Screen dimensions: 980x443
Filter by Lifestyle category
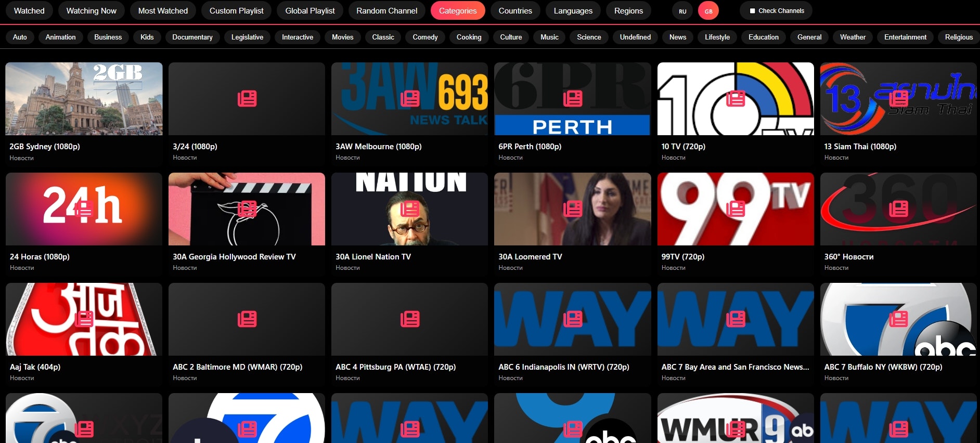coord(717,37)
